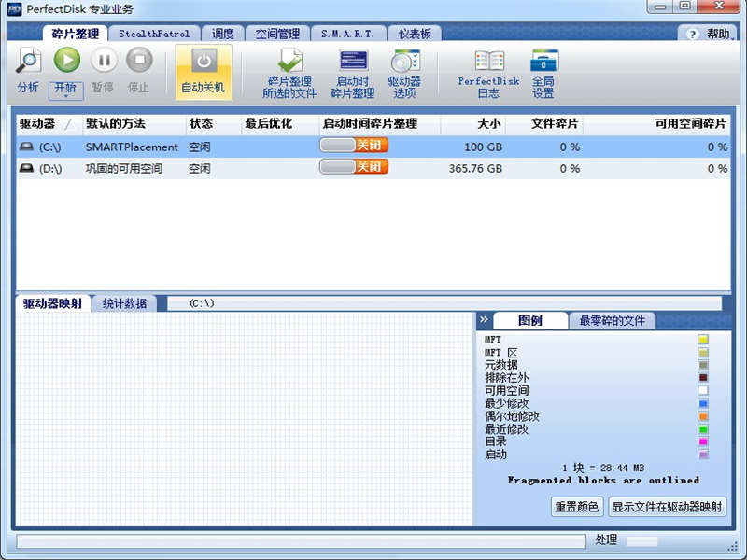Click the 启动 purple swatch
The height and width of the screenshot is (560, 747).
(x=703, y=455)
